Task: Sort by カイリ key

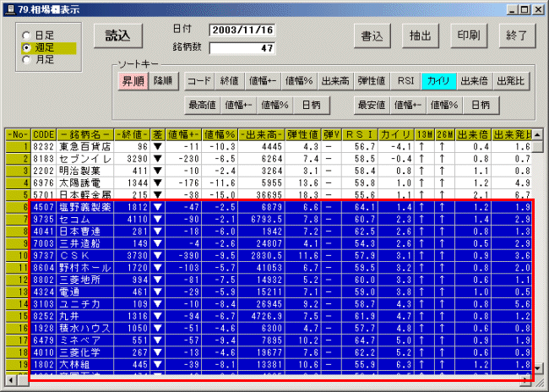Action: click(x=438, y=81)
